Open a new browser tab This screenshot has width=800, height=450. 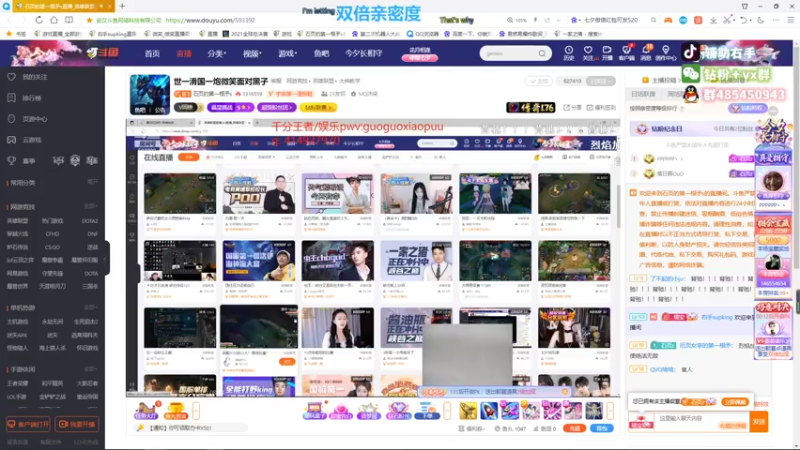tap(122, 6)
